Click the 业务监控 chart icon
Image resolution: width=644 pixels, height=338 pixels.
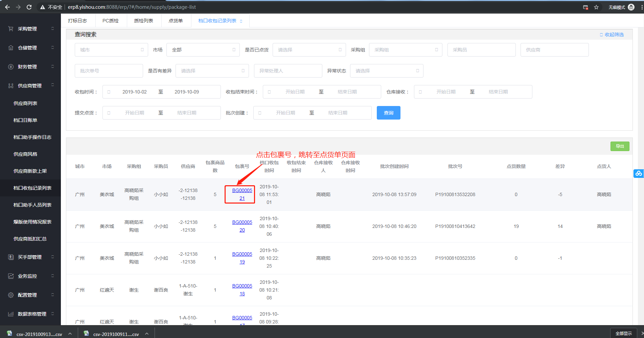[x=11, y=276]
